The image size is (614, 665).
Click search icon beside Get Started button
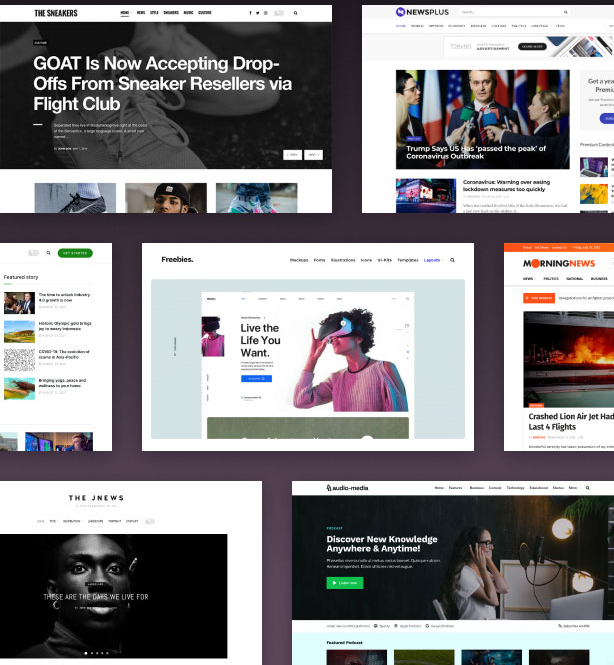pos(49,253)
